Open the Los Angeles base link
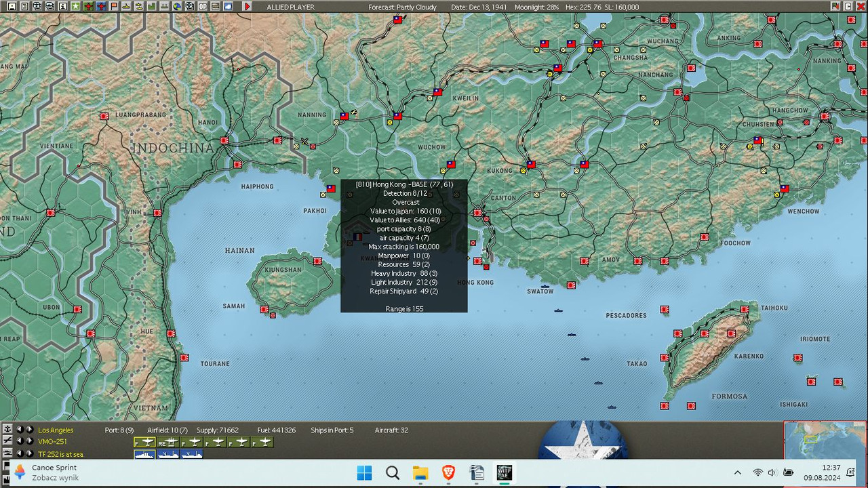Image resolution: width=868 pixels, height=488 pixels. point(56,430)
